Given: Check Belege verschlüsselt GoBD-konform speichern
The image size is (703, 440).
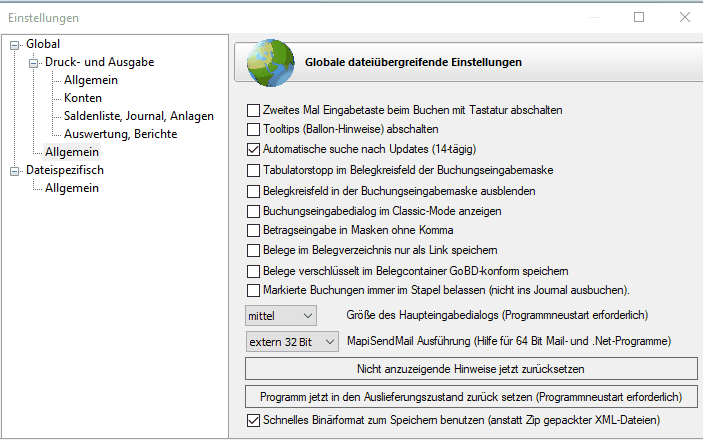Looking at the screenshot, I should [253, 271].
